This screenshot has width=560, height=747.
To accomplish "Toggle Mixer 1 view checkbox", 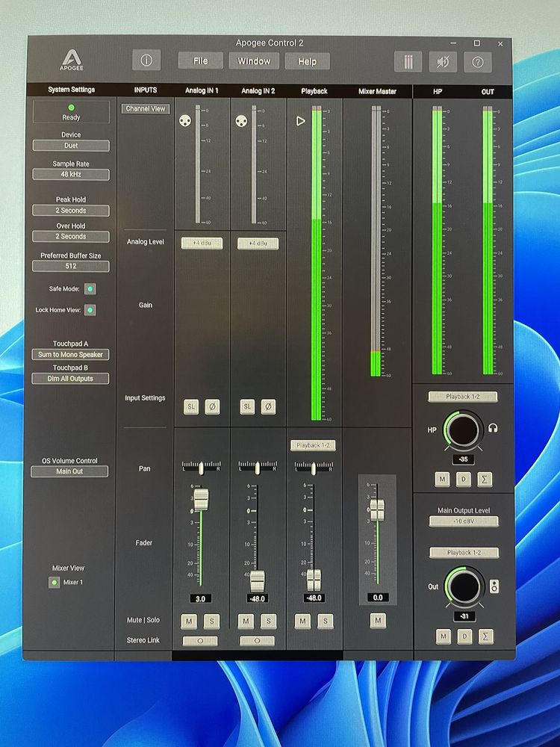I will [55, 582].
